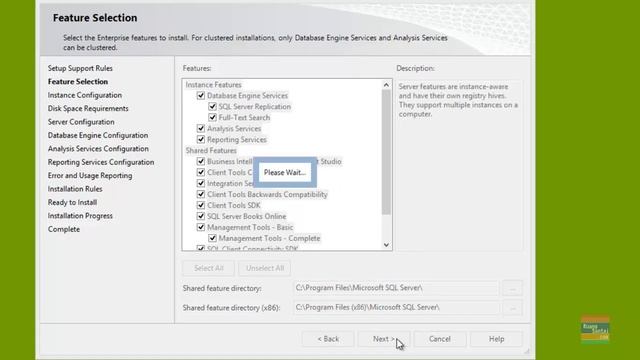
Task: Toggle Integration Services checkbox
Action: 200,183
